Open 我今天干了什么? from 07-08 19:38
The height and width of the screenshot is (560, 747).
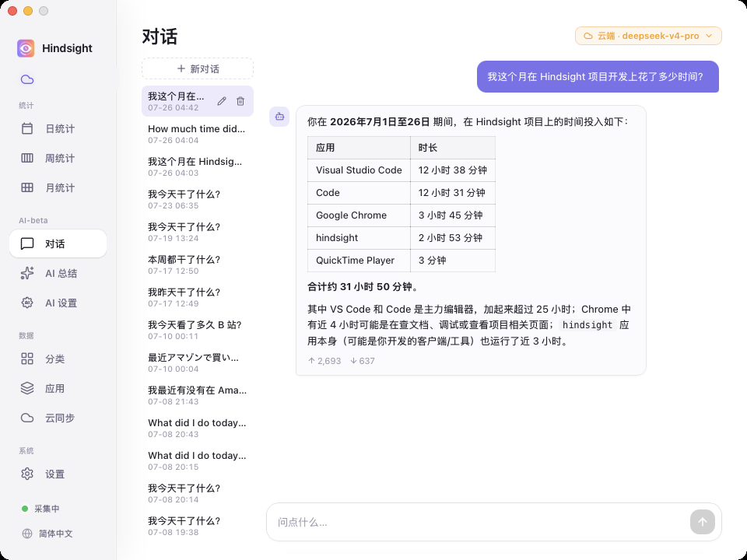[x=198, y=526]
